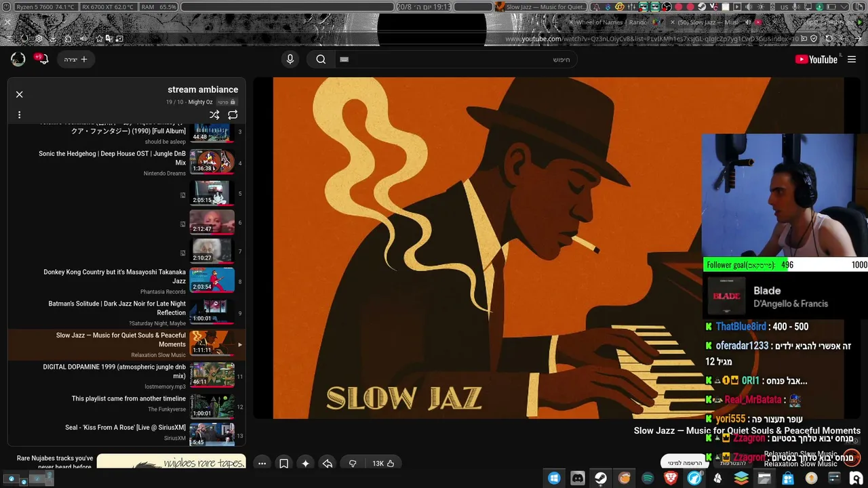This screenshot has width=868, height=488.
Task: Open the OBS icon in the system tray
Action: pyautogui.click(x=667, y=7)
